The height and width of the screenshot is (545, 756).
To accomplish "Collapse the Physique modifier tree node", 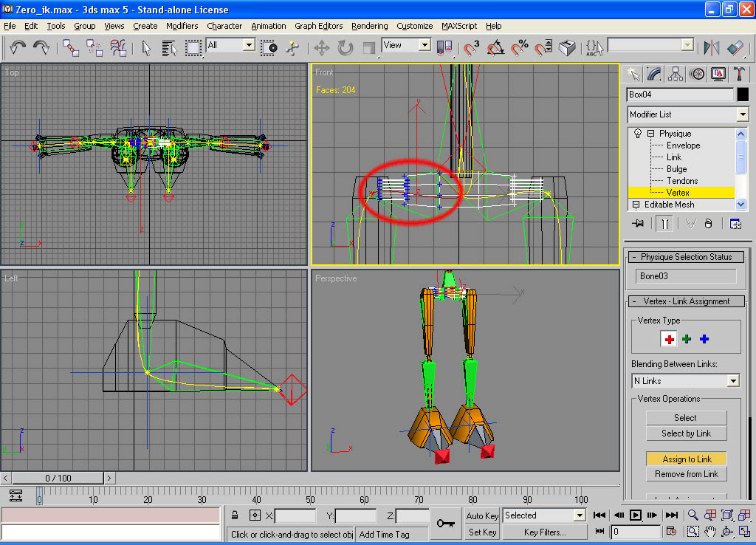I will (x=650, y=134).
